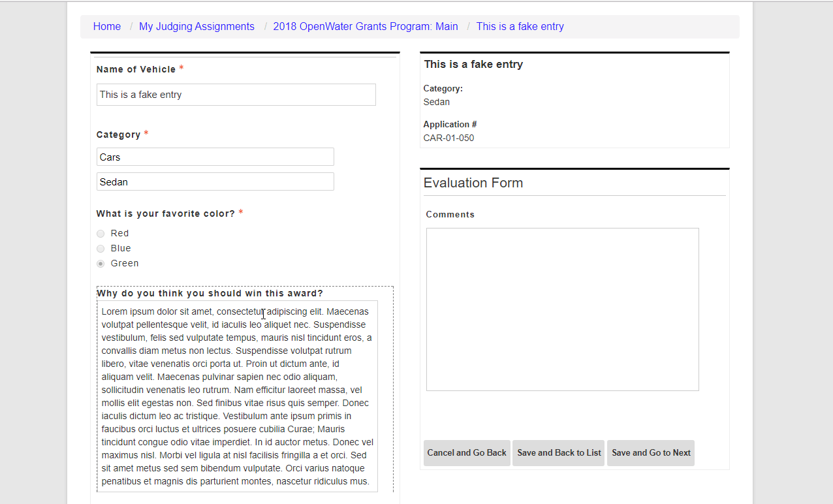Image resolution: width=833 pixels, height=504 pixels.
Task: Select the Green radio button
Action: [101, 264]
